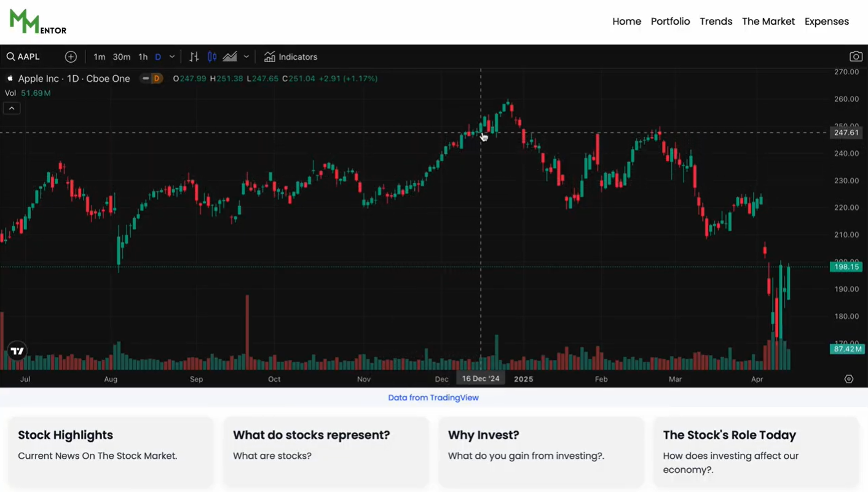Click the 16 Dec '24 date label
The height and width of the screenshot is (492, 868).
(481, 379)
